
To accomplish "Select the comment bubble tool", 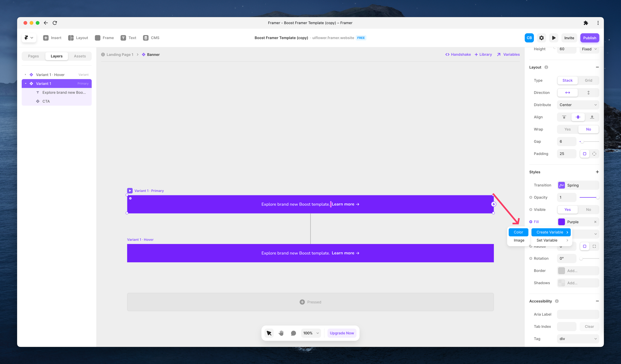I will (x=293, y=333).
